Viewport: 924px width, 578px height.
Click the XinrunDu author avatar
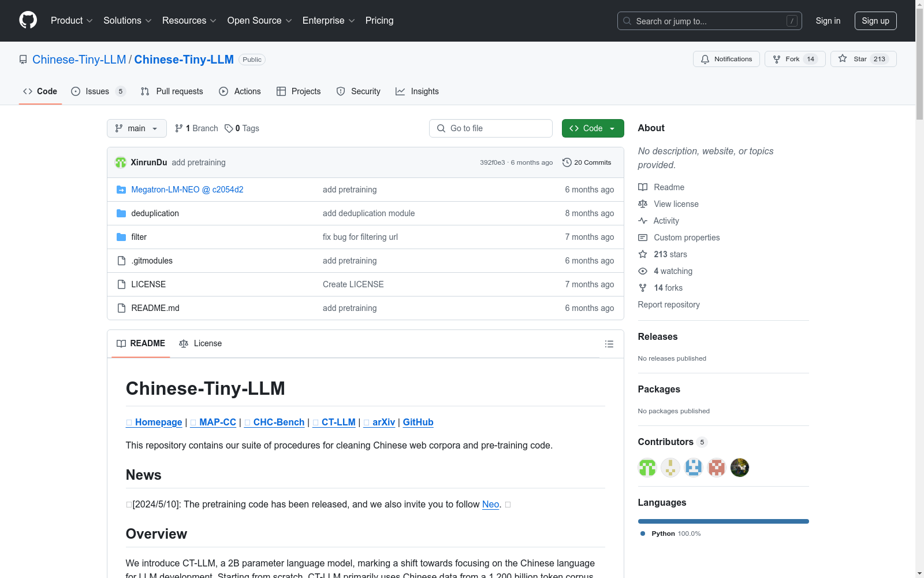tap(121, 162)
